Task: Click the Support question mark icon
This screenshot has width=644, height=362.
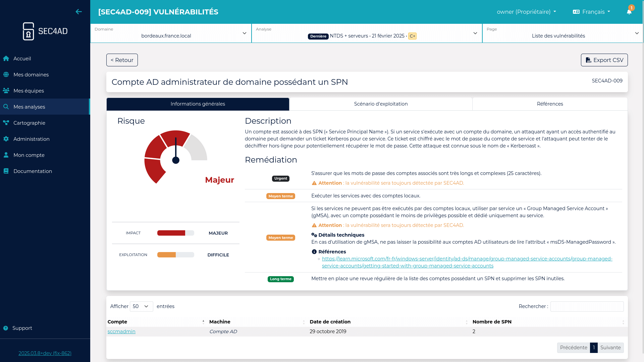Action: [x=6, y=328]
